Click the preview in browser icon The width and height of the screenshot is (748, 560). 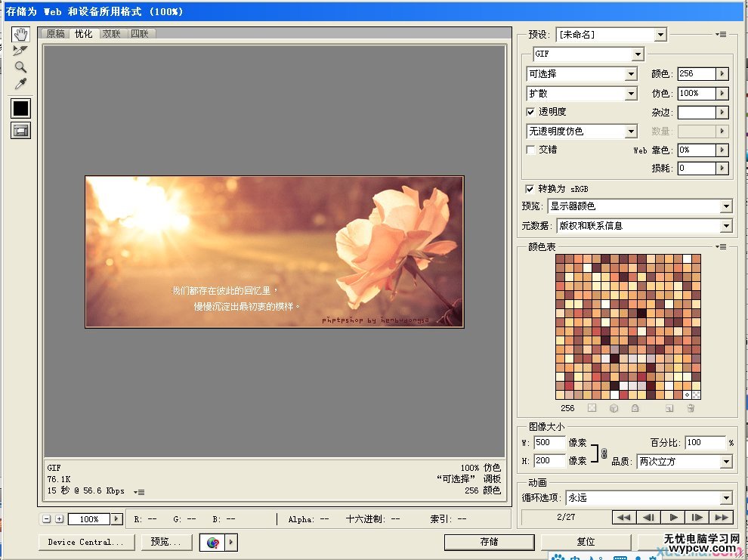pyautogui.click(x=213, y=543)
